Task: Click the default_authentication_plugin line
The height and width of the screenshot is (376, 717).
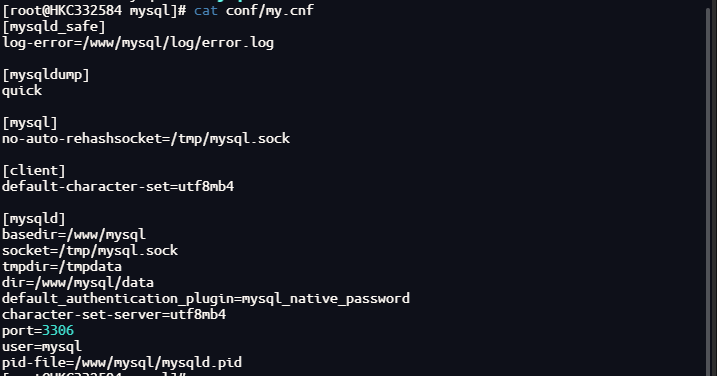Action: pyautogui.click(x=206, y=299)
